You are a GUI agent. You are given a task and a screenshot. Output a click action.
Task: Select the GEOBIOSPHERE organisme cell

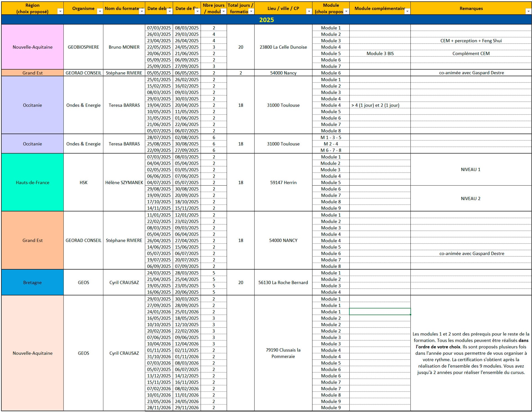[83, 47]
